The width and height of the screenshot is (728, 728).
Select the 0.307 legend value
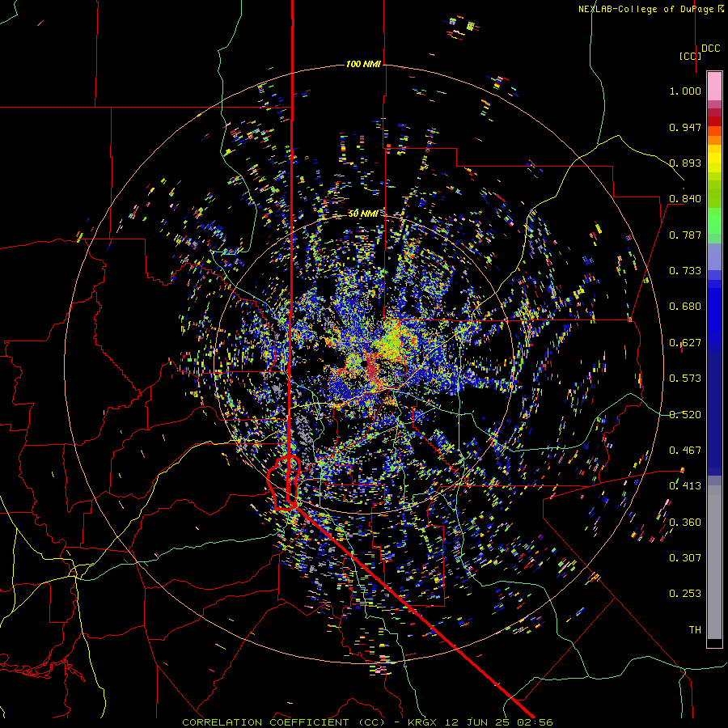(x=685, y=558)
